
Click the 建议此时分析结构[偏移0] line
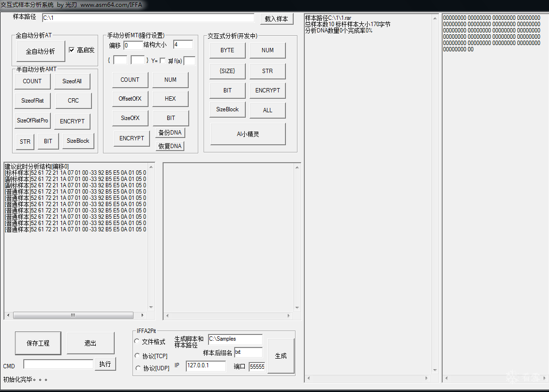pos(37,166)
